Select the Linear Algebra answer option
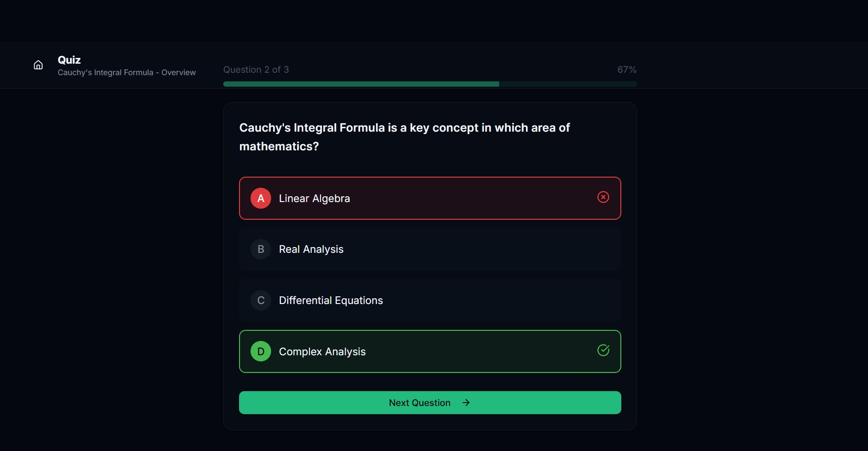Screen dimensions: 868x451 pos(430,198)
